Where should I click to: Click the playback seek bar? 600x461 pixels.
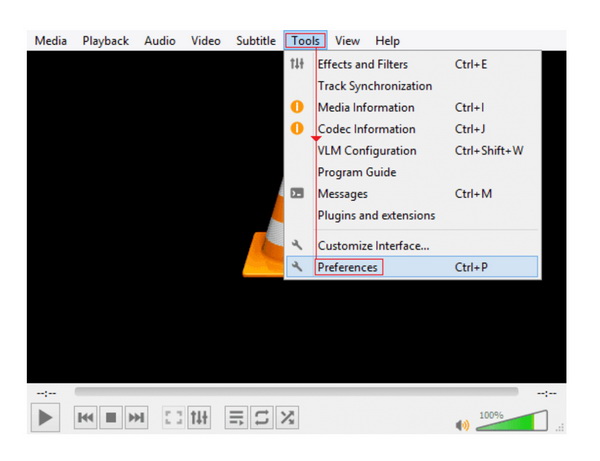(297, 392)
